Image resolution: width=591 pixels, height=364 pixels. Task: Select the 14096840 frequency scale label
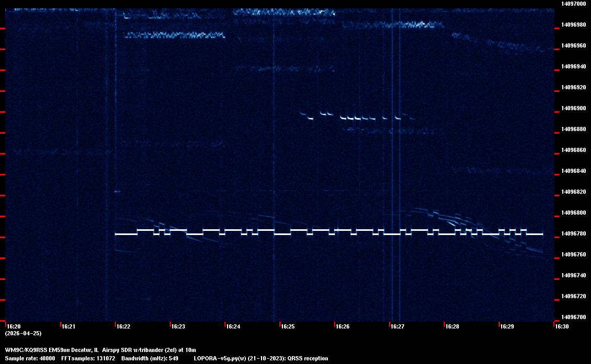573,171
